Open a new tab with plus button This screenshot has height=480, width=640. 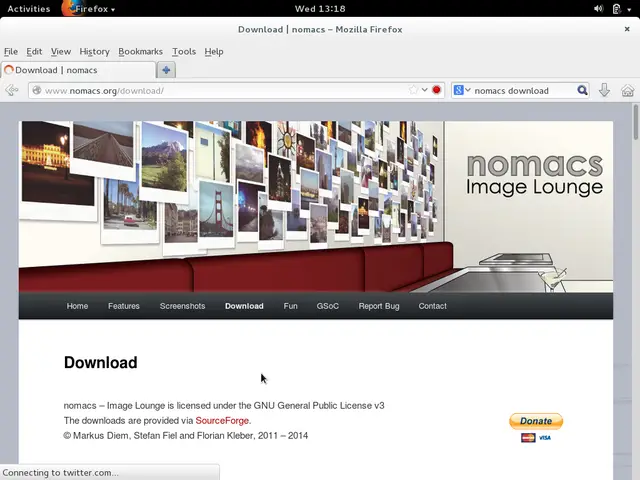pos(166,70)
